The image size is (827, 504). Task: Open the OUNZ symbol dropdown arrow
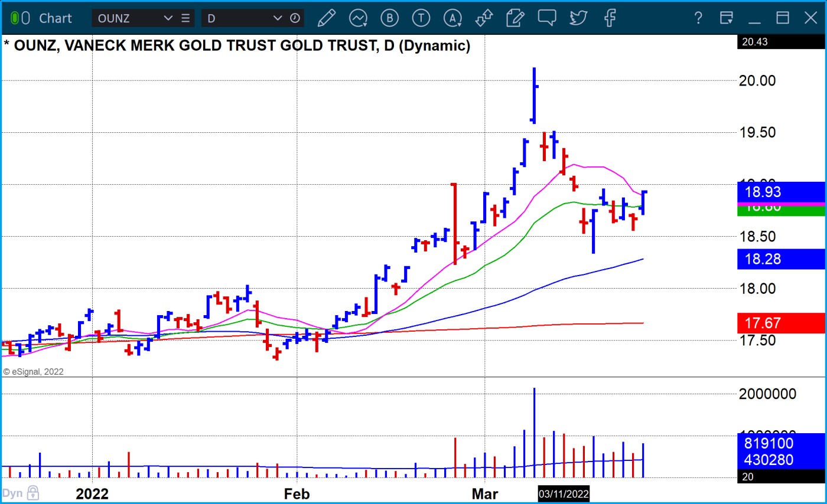[168, 18]
